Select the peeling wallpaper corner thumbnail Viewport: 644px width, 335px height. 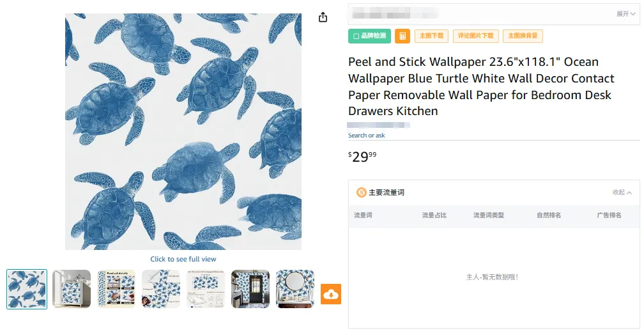(161, 289)
